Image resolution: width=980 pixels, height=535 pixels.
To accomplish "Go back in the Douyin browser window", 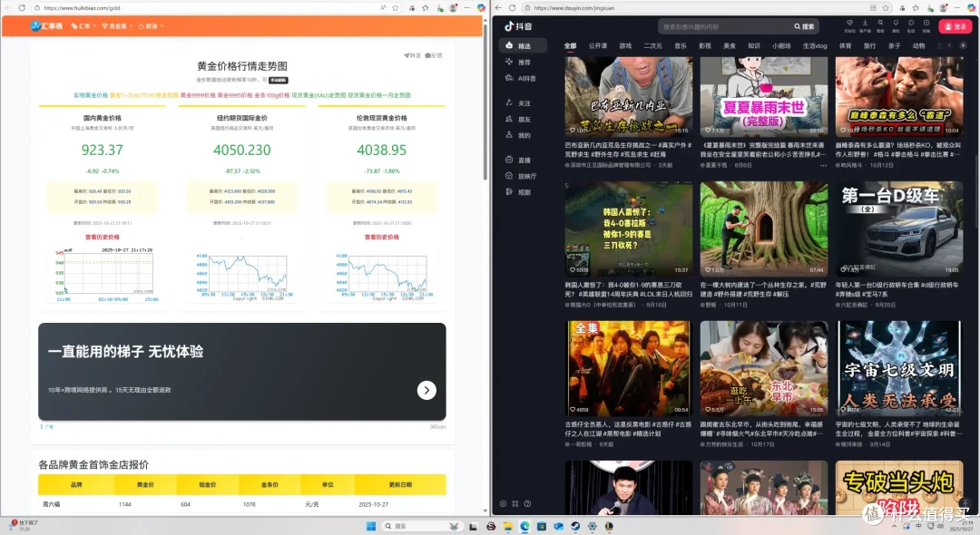I will (x=498, y=8).
